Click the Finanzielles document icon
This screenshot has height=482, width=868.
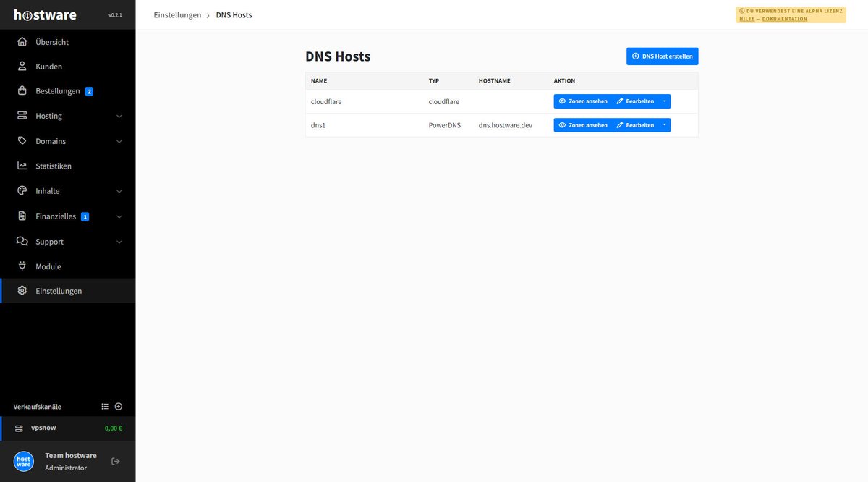click(22, 216)
